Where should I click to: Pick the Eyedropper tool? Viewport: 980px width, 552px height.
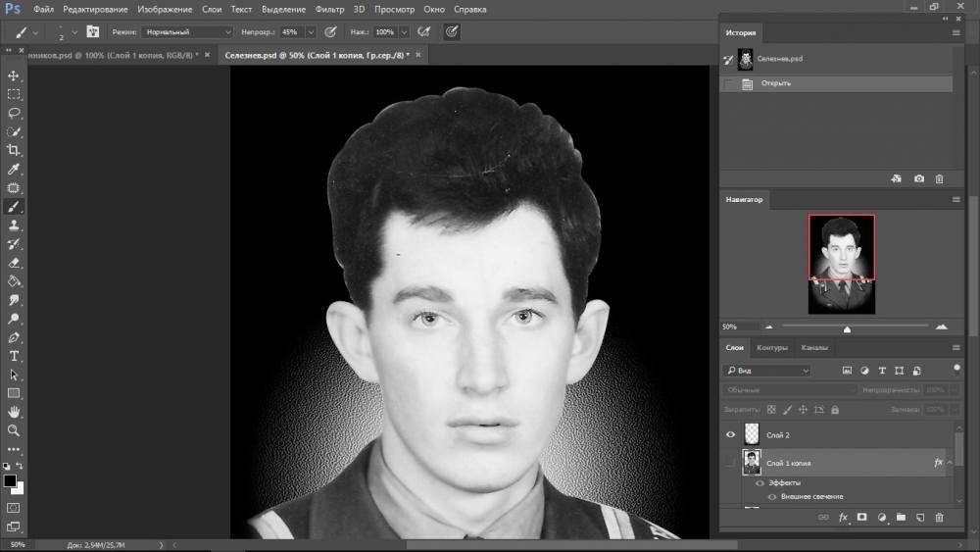(14, 169)
